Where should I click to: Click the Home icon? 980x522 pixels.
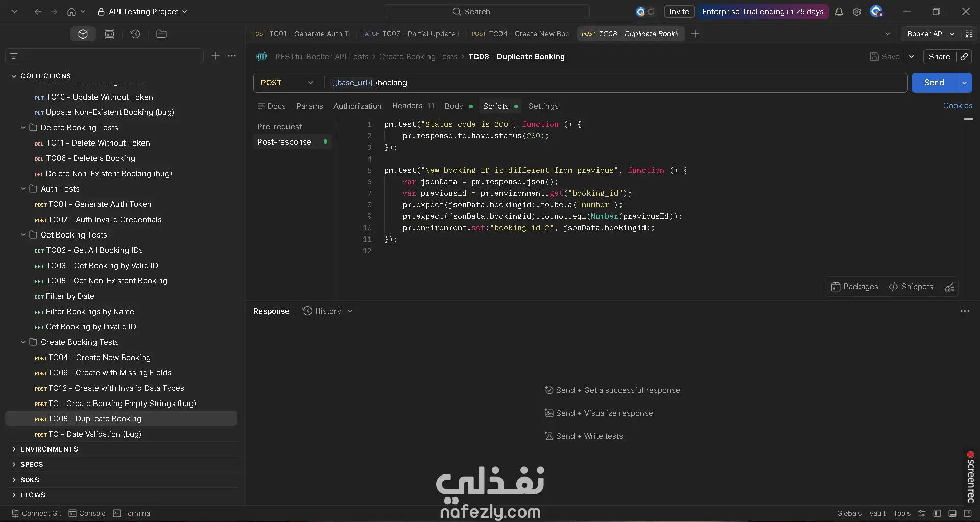(71, 12)
